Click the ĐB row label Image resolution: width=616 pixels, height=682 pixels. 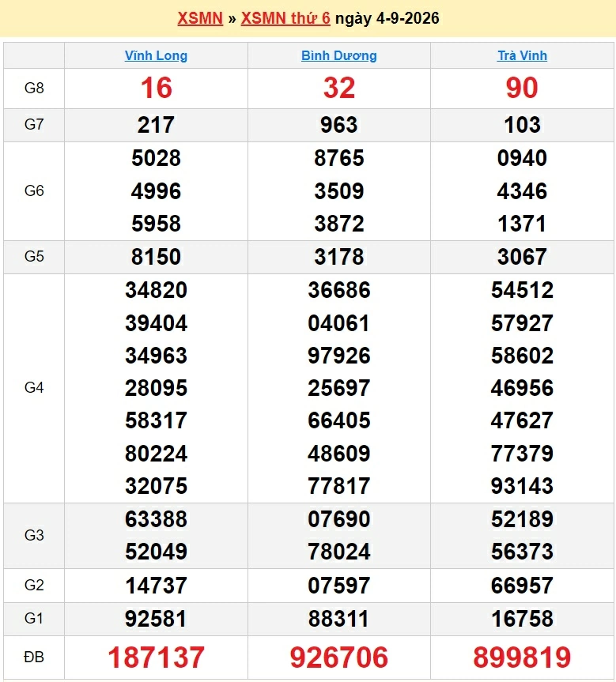[x=34, y=657]
